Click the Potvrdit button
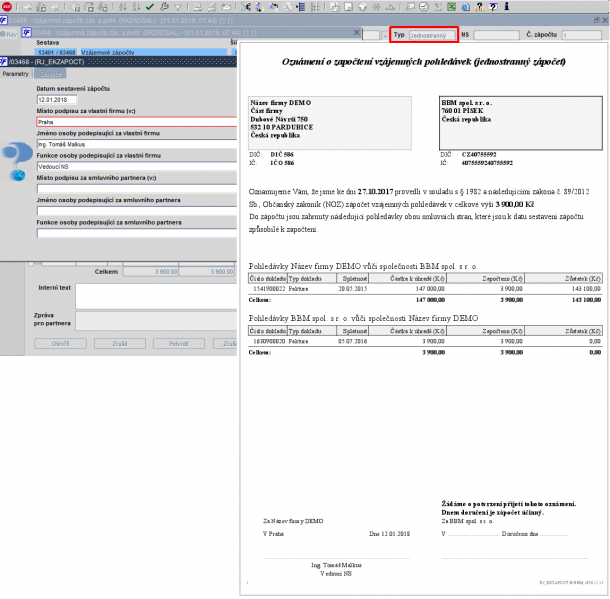 tap(179, 344)
